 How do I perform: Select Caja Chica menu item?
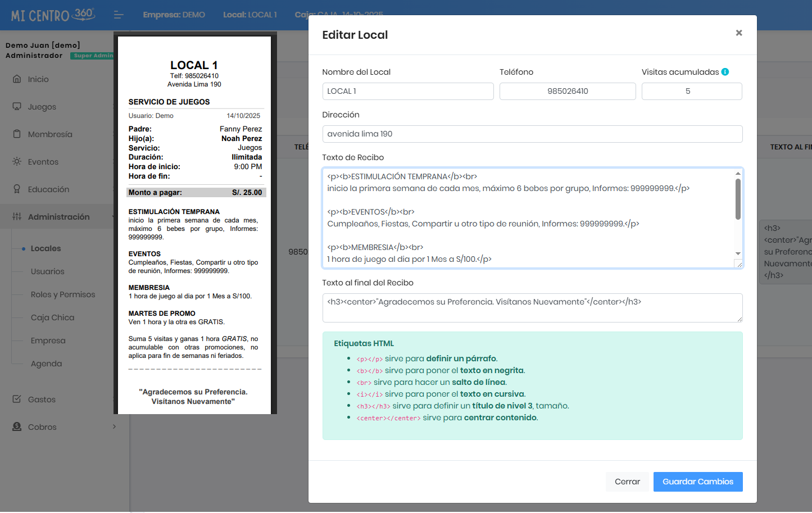pyautogui.click(x=52, y=317)
